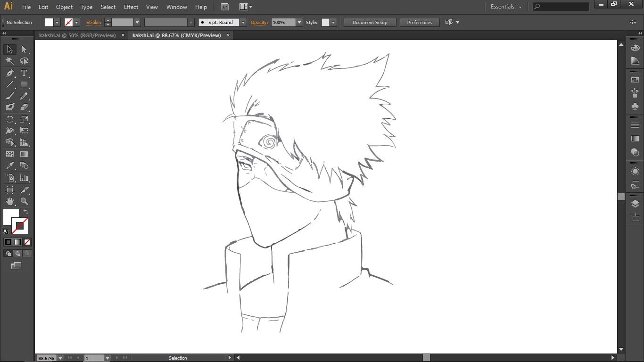Screen dimensions: 644x362
Task: Select the Pen tool
Action: point(10,73)
